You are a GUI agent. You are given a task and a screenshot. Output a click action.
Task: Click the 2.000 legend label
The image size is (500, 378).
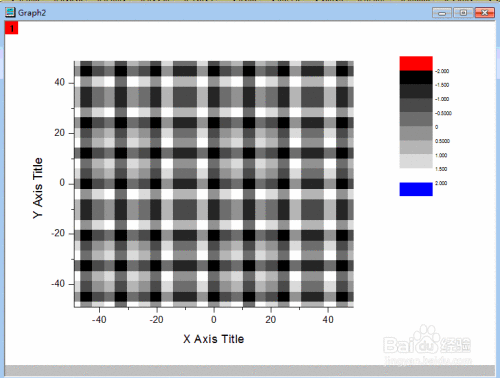pyautogui.click(x=441, y=183)
